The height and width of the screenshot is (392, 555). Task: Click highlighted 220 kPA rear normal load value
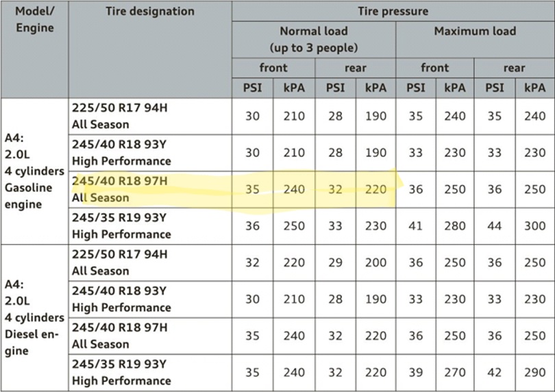375,189
